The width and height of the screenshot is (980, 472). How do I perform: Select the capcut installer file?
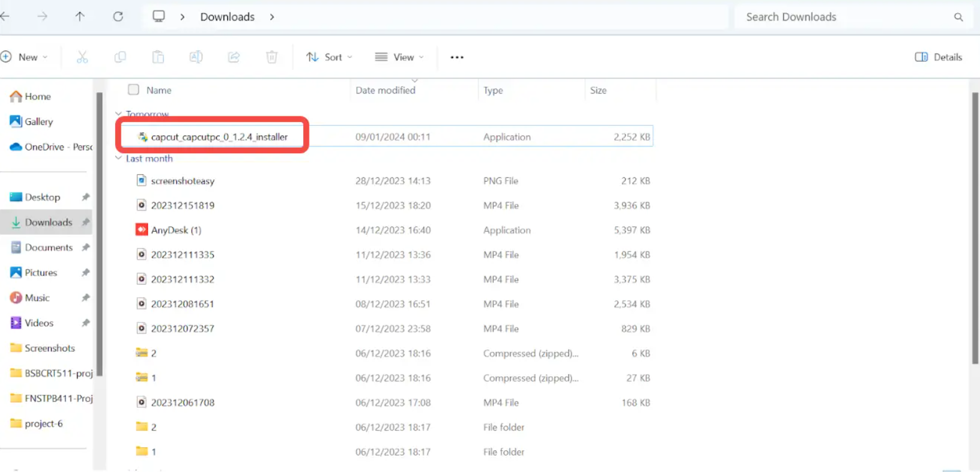coord(219,137)
